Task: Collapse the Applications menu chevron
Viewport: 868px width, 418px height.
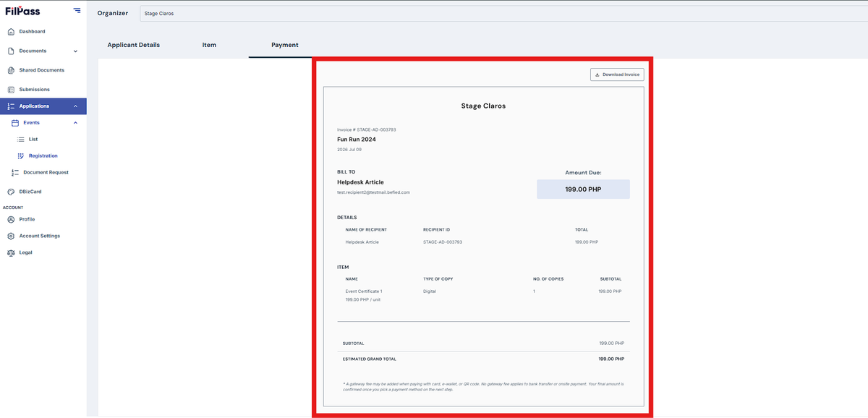Action: coord(75,106)
